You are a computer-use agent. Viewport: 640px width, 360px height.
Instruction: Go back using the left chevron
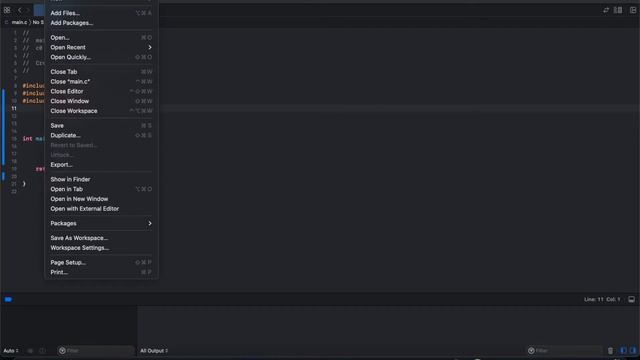coord(20,10)
